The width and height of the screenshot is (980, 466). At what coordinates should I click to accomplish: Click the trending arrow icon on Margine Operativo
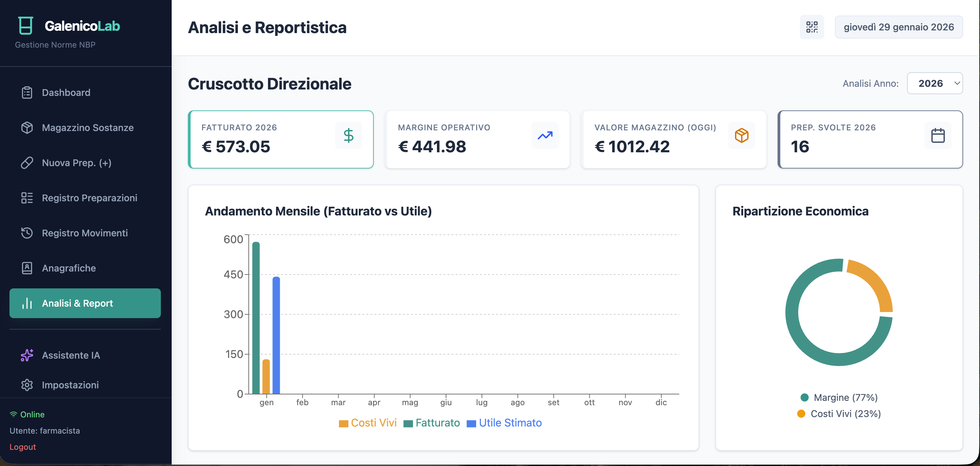coord(544,136)
